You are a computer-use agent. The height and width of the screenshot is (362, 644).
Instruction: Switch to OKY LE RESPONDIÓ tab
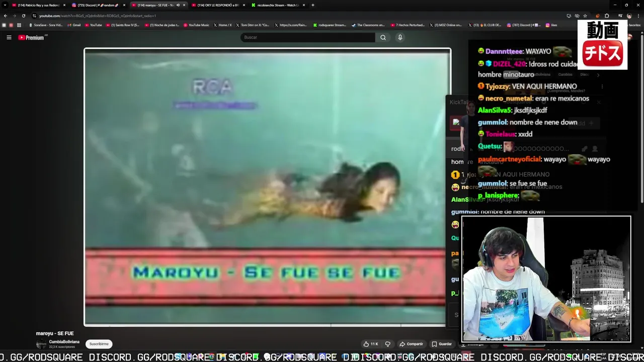tap(218, 5)
